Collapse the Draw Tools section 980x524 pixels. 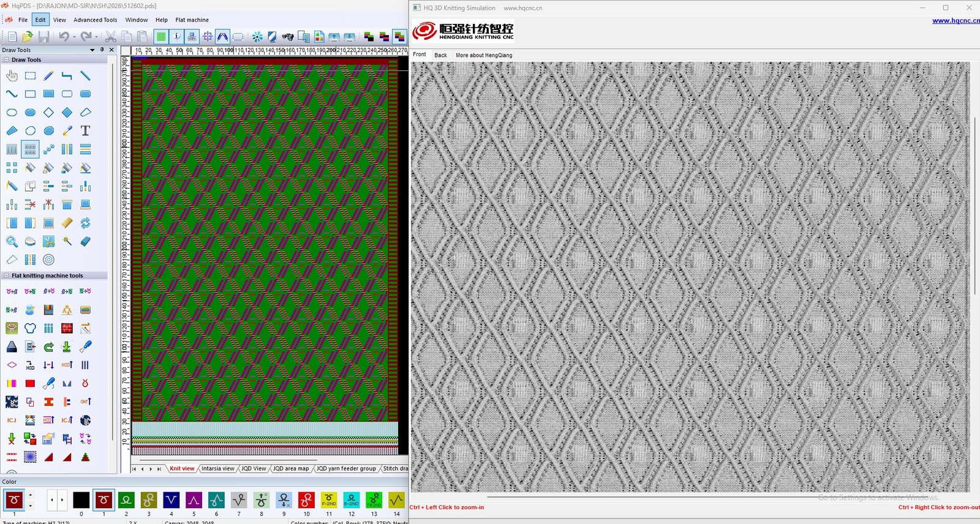[6, 60]
